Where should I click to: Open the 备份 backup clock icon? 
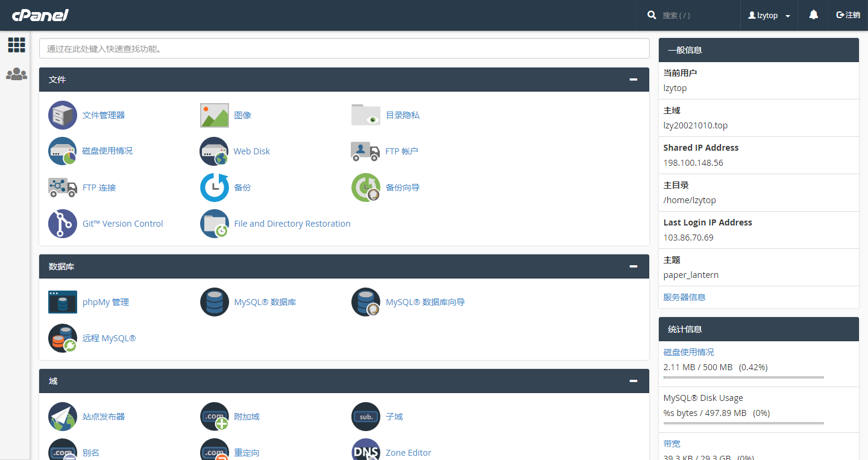[215, 187]
